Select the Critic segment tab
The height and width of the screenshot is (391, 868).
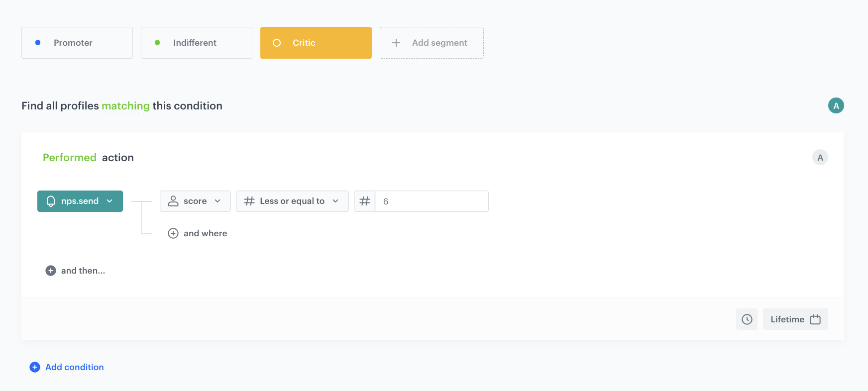coord(316,43)
